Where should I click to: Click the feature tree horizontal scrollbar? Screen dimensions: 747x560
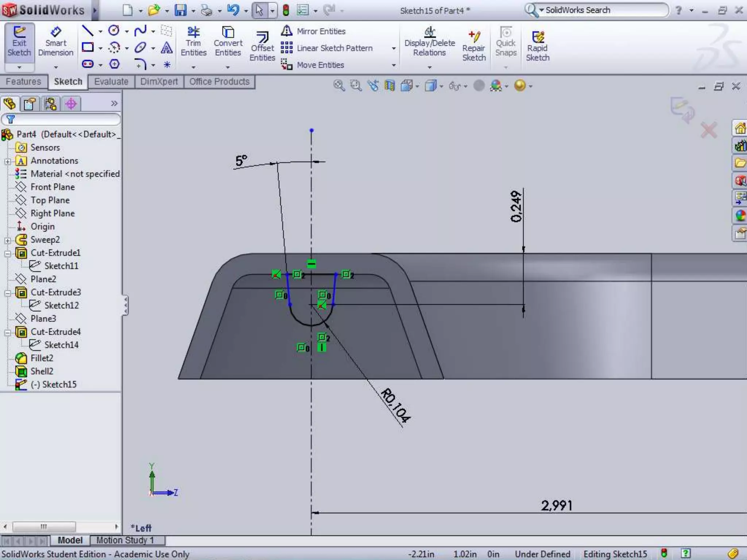click(x=44, y=526)
